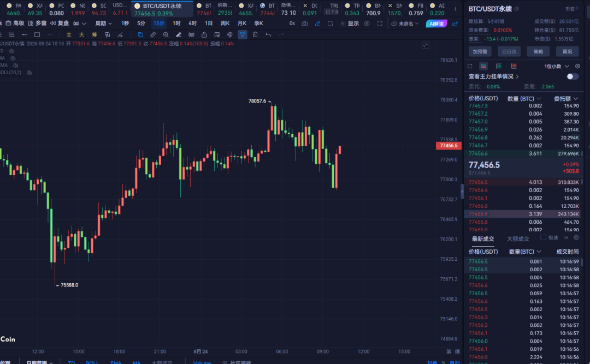Click the 大 yellow indicator icon
Screen dimensions: 590x364
coord(81,34)
